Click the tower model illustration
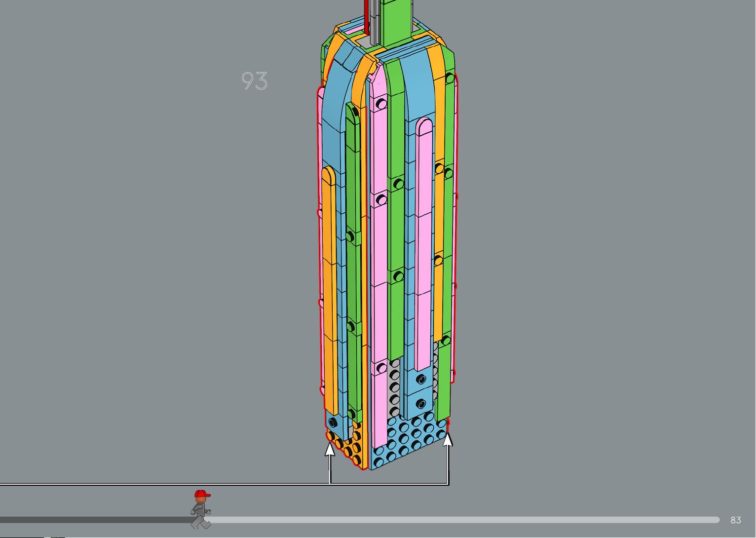This screenshot has width=756, height=538. pyautogui.click(x=387, y=234)
